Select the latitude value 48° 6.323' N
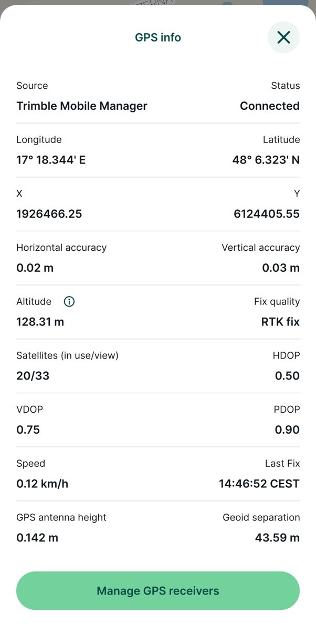Viewport: 316px width, 644px height. coord(266,160)
